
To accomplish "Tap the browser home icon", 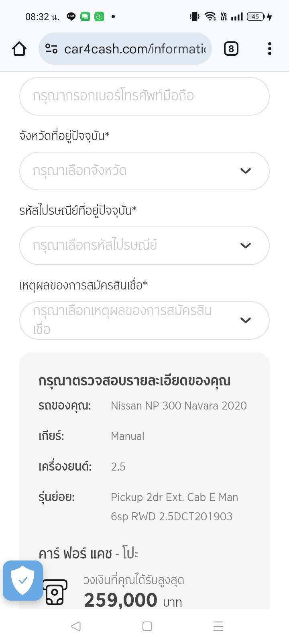I will [x=19, y=49].
